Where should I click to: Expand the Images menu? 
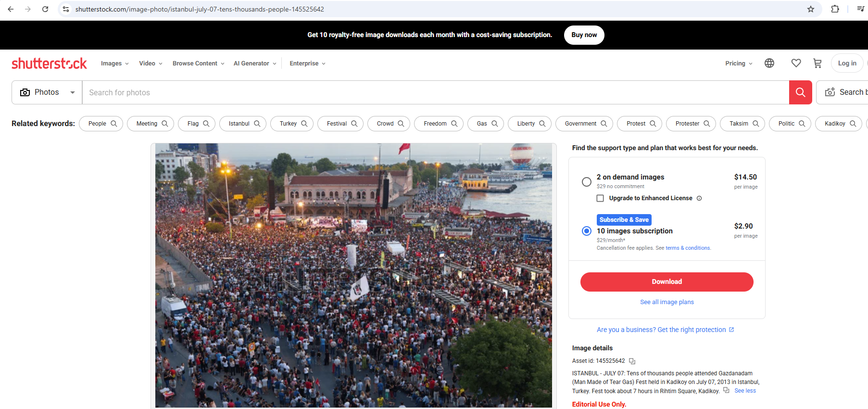click(114, 64)
